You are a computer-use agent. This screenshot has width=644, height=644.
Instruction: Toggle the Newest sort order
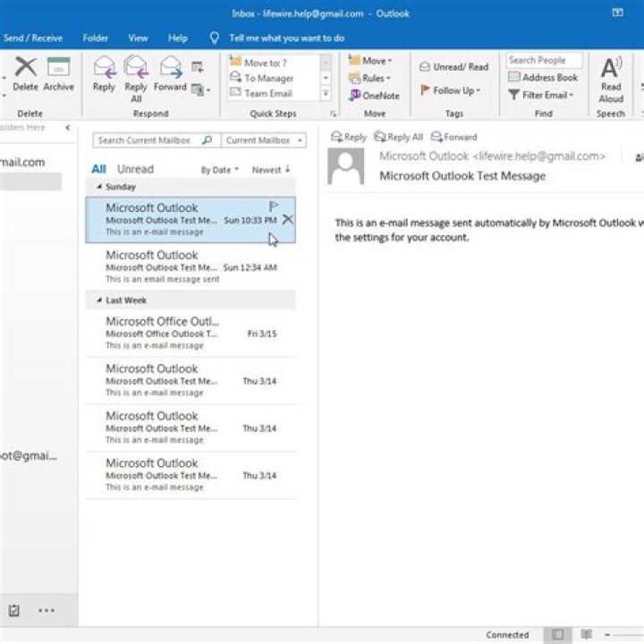coord(271,170)
